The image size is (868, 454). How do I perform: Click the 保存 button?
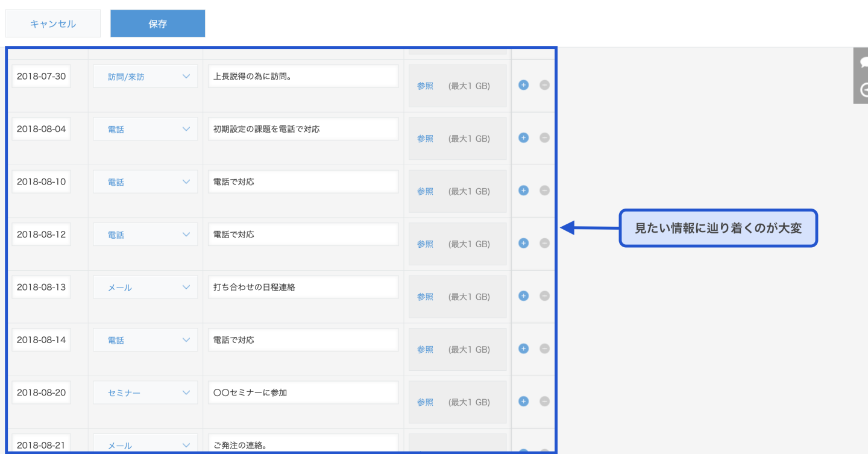pos(157,24)
